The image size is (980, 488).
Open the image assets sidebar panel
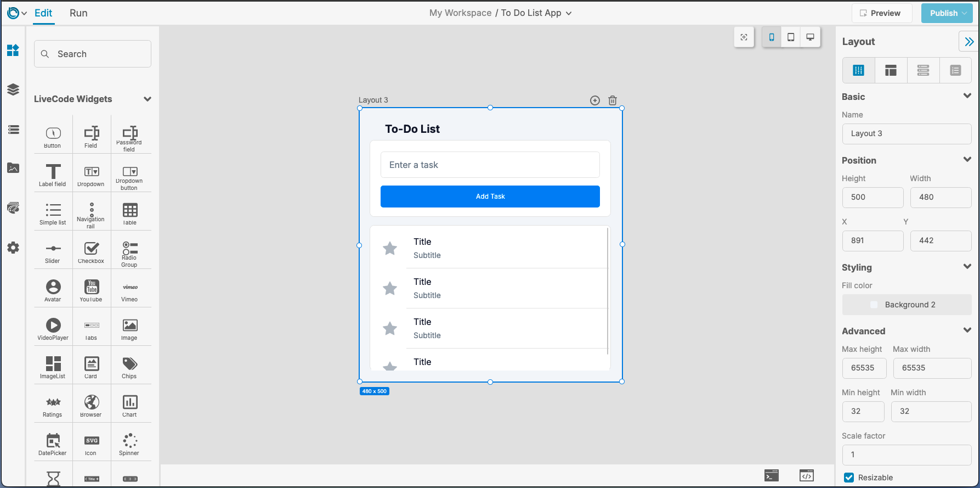pos(13,168)
